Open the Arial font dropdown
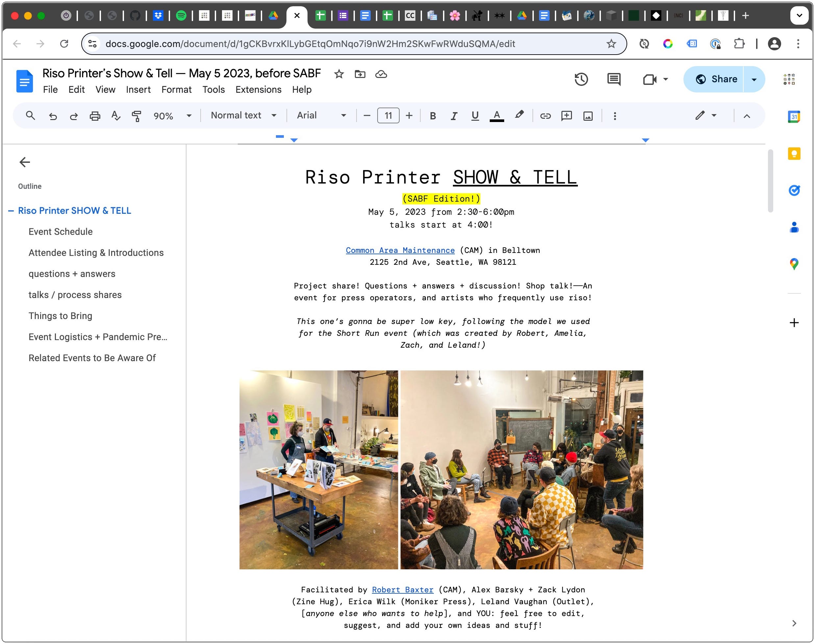The width and height of the screenshot is (815, 644). pyautogui.click(x=321, y=115)
